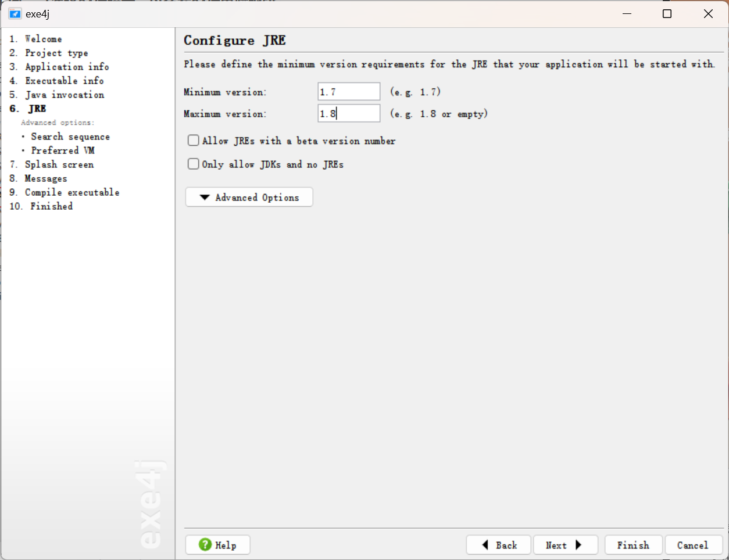Click the green Help question mark icon
Viewport: 729px width, 560px height.
pyautogui.click(x=205, y=544)
